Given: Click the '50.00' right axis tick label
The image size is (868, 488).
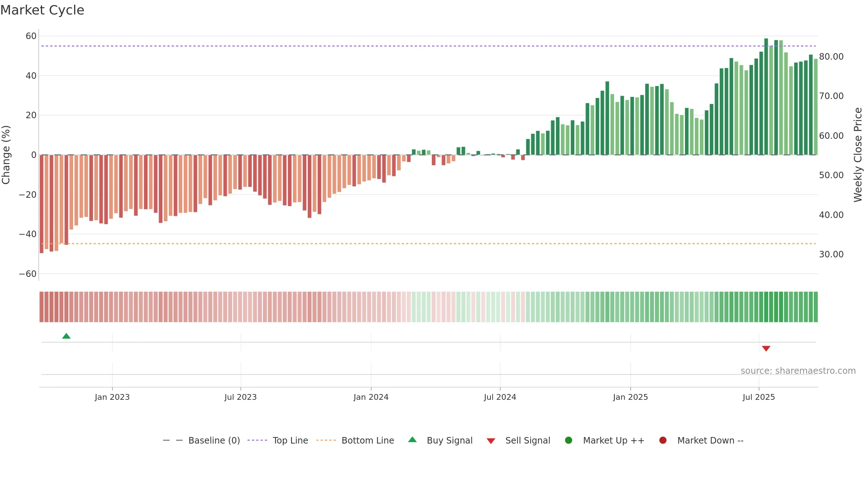Looking at the screenshot, I should click(831, 175).
